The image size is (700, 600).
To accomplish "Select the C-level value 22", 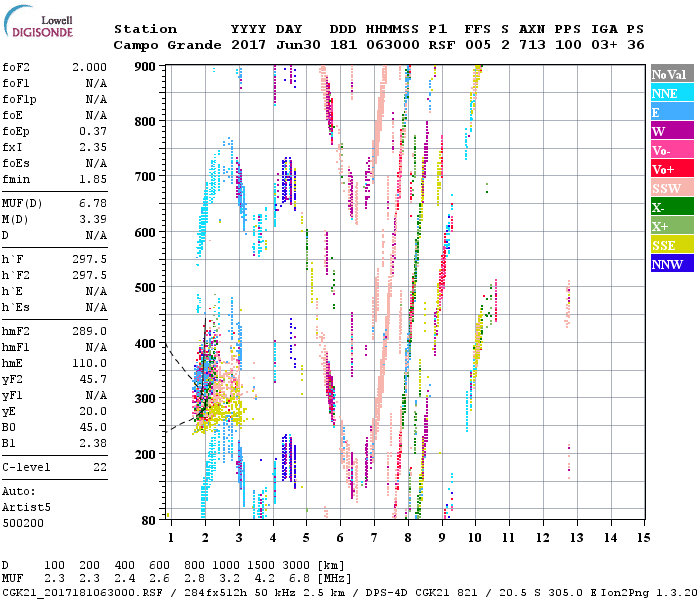I will click(99, 468).
